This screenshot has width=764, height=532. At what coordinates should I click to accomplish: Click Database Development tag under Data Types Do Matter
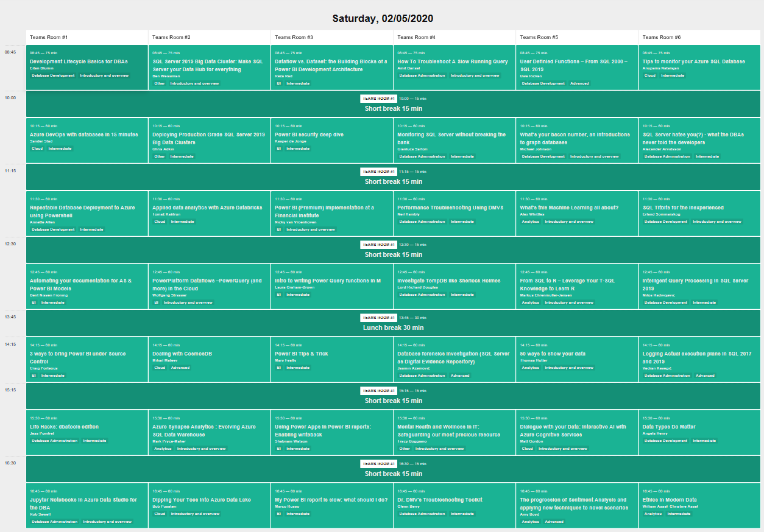[x=666, y=441]
